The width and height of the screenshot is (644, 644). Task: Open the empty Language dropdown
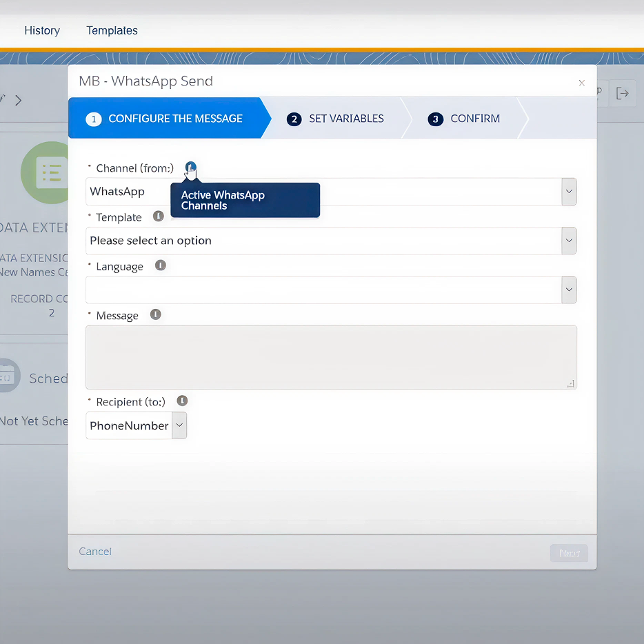(x=569, y=290)
